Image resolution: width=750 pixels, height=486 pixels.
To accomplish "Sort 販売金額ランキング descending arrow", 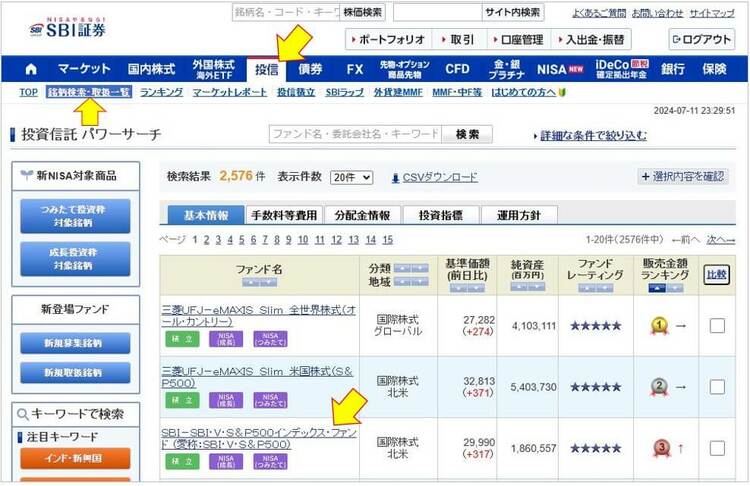I will tap(675, 288).
